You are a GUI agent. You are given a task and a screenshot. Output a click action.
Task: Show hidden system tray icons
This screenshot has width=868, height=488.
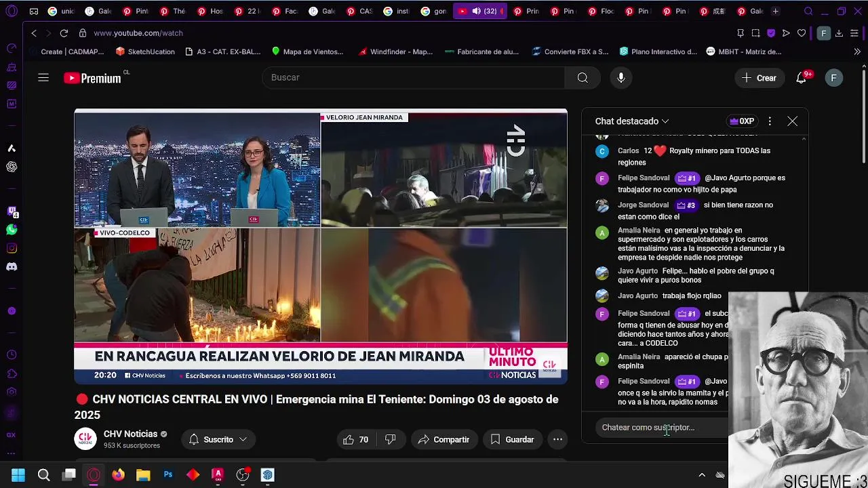[702, 474]
